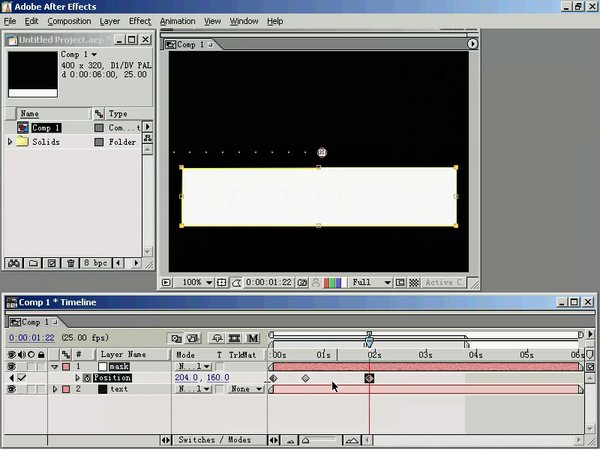Collapse the mask layer properties triangle

pyautogui.click(x=55, y=367)
